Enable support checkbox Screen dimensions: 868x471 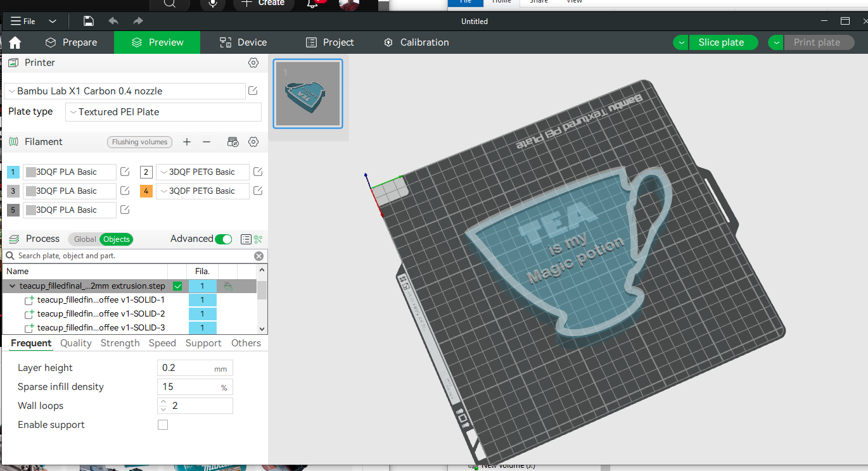pos(163,425)
